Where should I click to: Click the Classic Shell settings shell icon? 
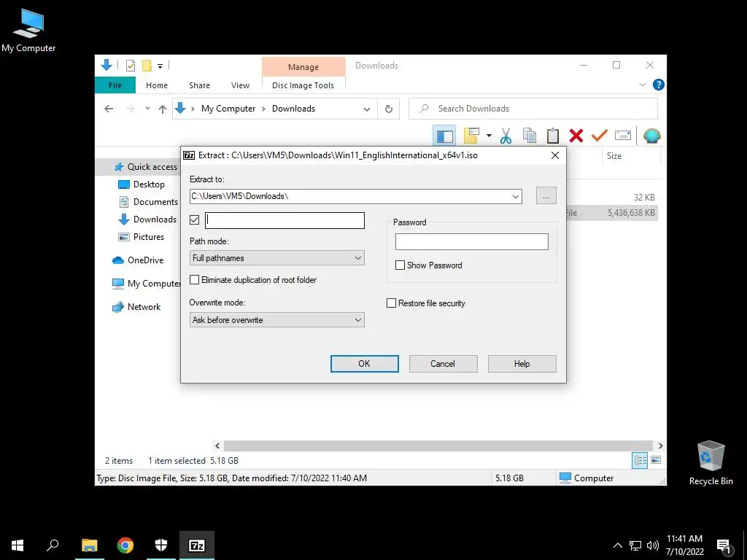tap(651, 136)
